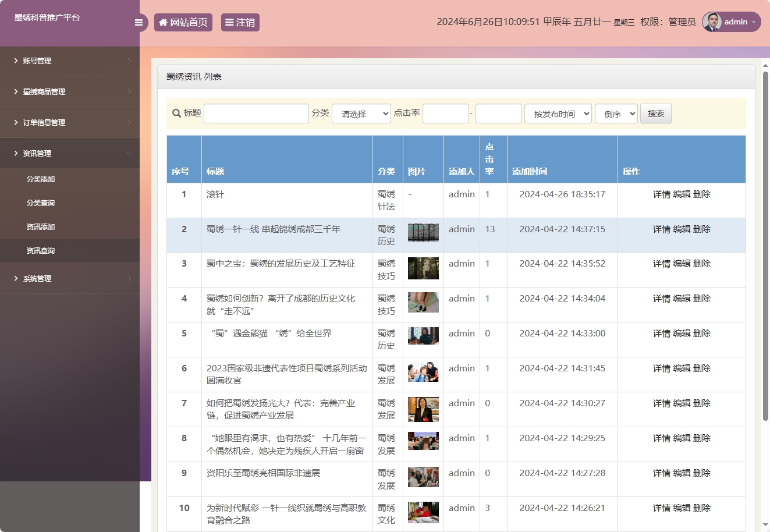Click the 搜索 search button
Viewport: 770px width, 532px height.
tap(655, 114)
